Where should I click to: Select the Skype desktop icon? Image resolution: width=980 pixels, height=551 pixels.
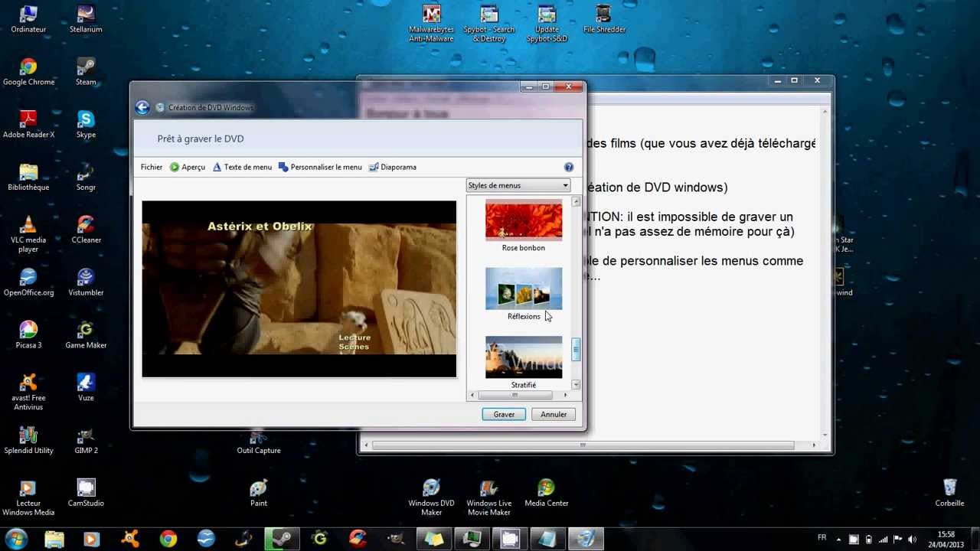[86, 125]
